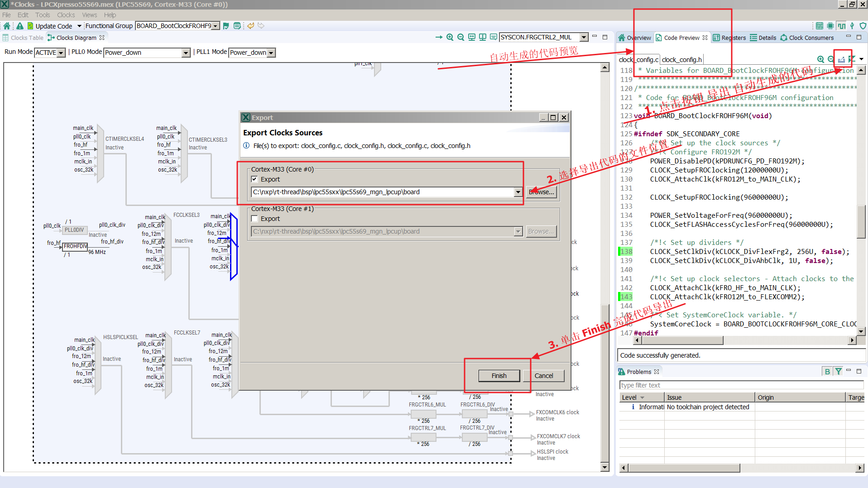
Task: Zoom in on code preview text
Action: (x=820, y=59)
